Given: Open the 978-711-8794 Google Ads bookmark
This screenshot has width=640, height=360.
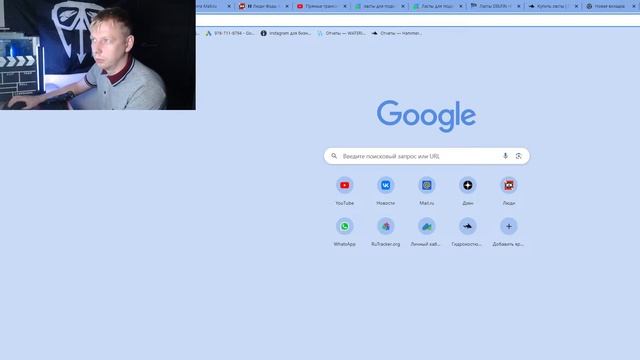Looking at the screenshot, I should [230, 33].
